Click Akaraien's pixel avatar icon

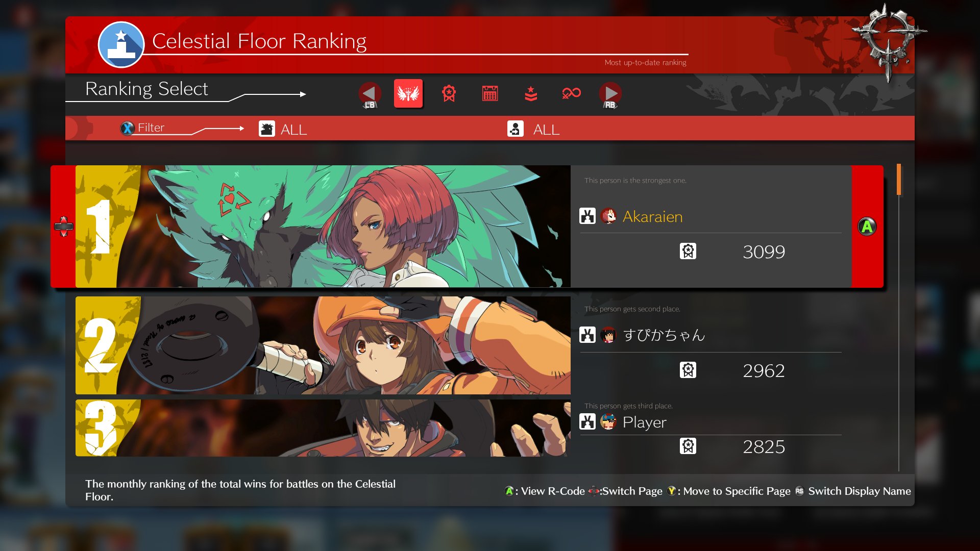[x=608, y=216]
